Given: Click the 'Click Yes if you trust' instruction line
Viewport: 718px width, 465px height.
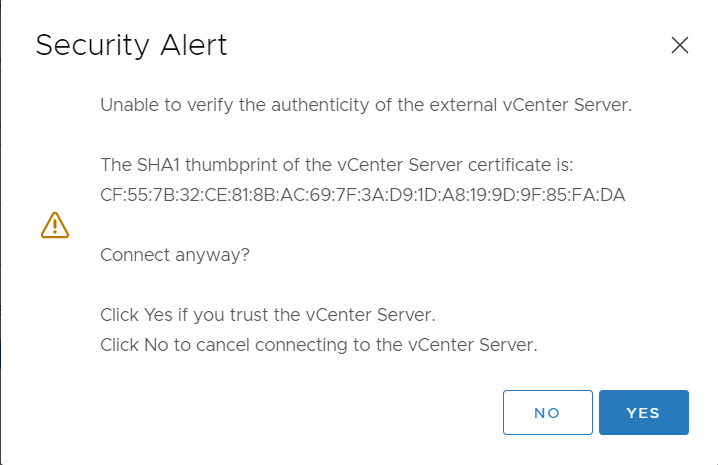Looking at the screenshot, I should point(268,315).
